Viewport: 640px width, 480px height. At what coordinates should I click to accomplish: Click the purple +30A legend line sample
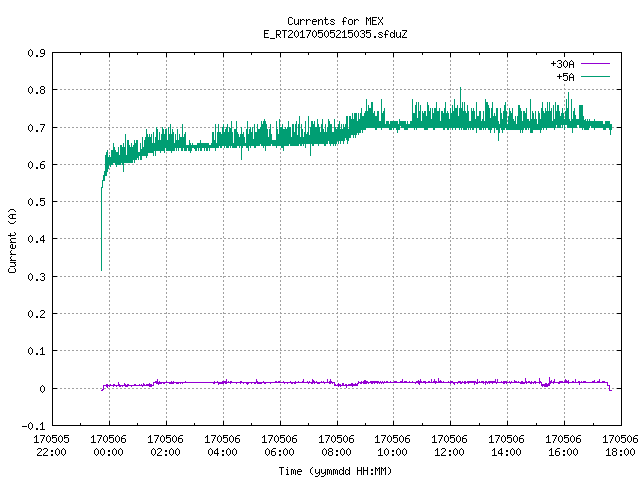(x=595, y=64)
